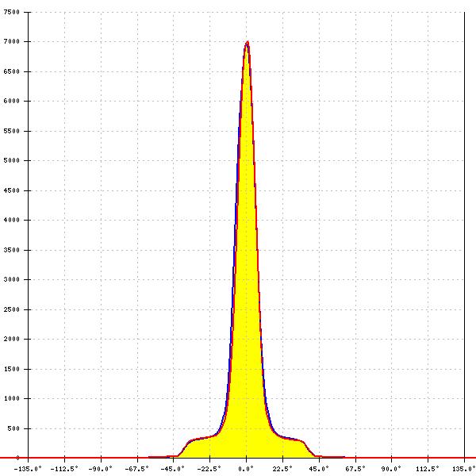476x476 pixels.
Task: Click the 1000 y-axis label
Action: pyautogui.click(x=12, y=398)
